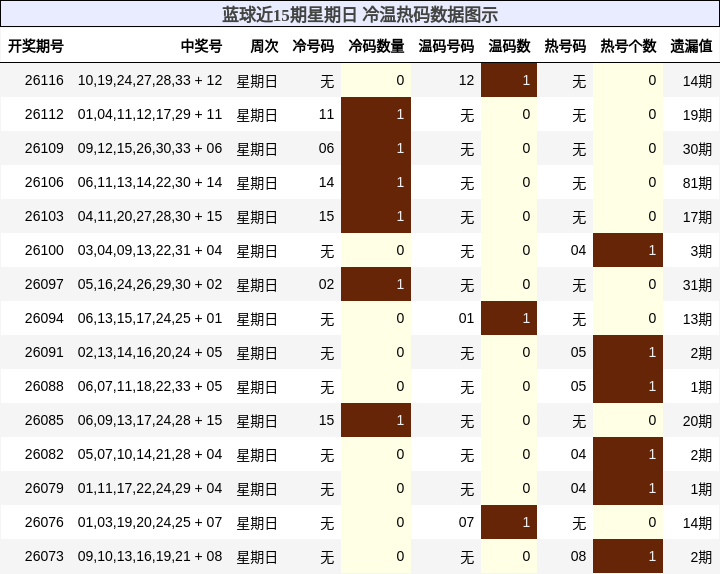The height and width of the screenshot is (574, 720).
Task: Select issue number 26109
Action: coord(44,148)
